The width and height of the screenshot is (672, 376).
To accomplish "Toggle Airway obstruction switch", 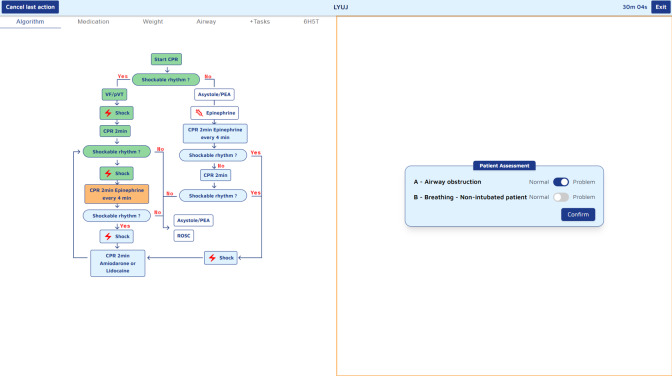I will tap(561, 182).
